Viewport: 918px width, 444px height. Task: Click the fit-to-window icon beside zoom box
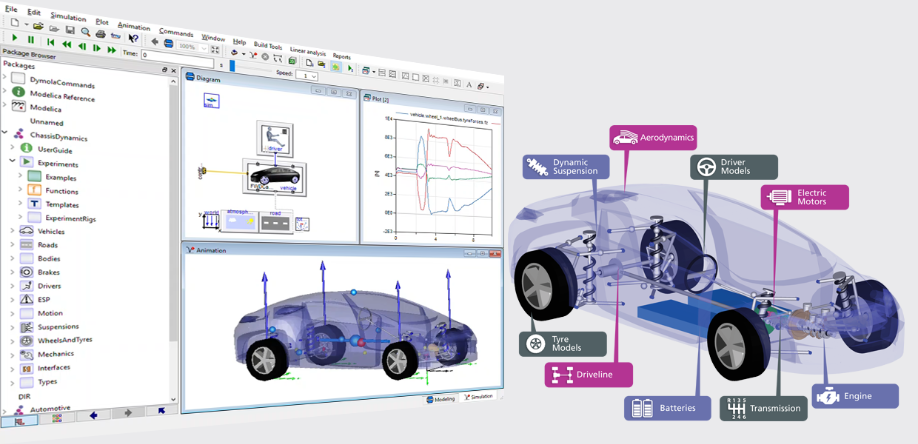pos(215,50)
